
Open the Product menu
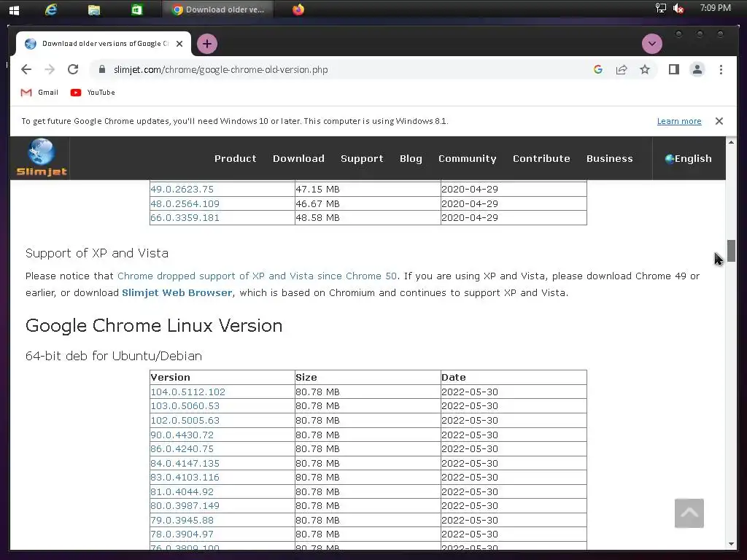click(x=236, y=158)
